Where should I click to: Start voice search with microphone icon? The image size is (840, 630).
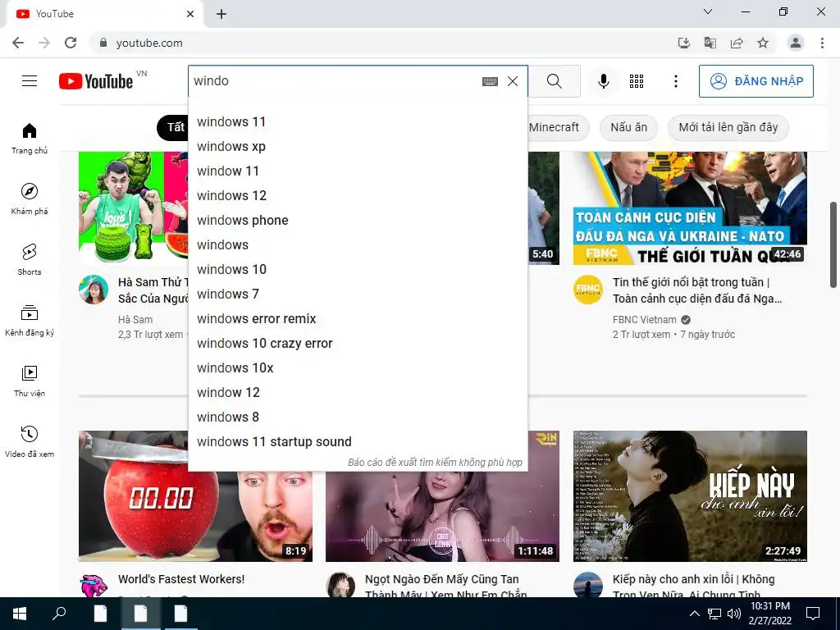(603, 81)
